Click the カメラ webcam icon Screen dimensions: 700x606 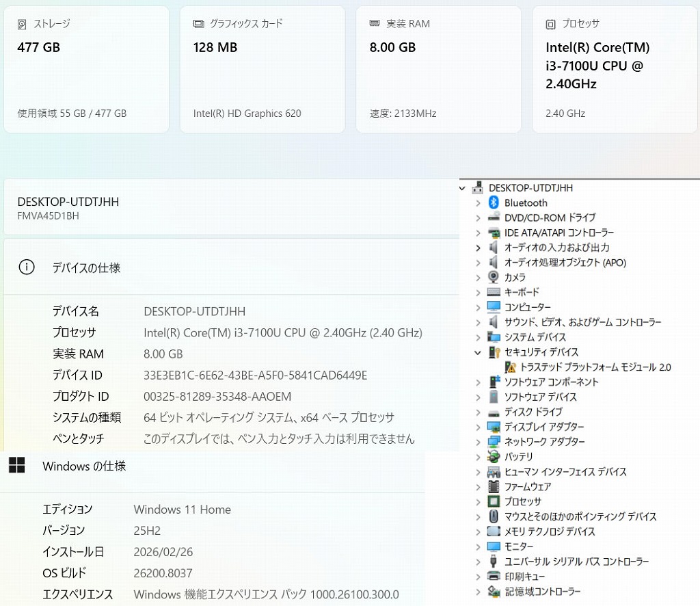[494, 277]
